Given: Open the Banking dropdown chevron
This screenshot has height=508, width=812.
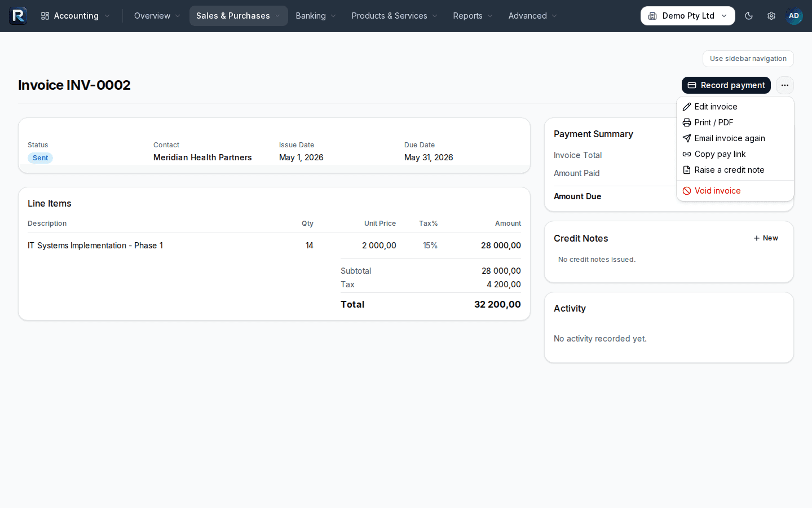Looking at the screenshot, I should tap(333, 16).
